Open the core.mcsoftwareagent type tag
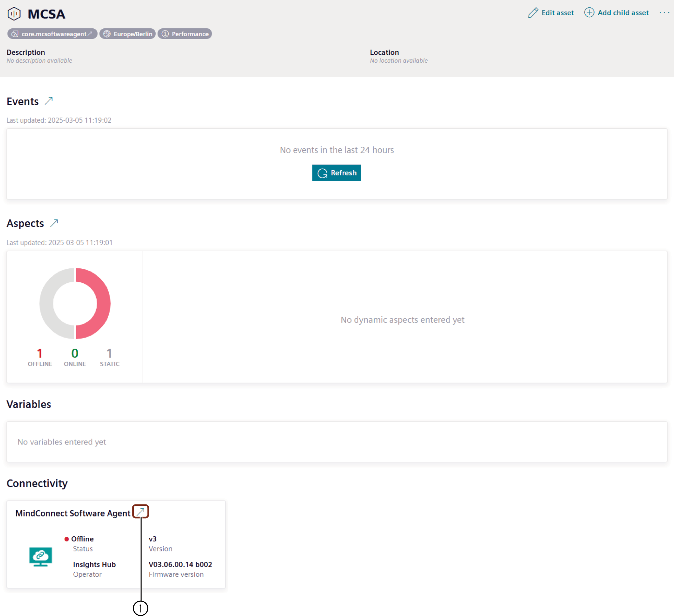The image size is (674, 616). pos(52,34)
